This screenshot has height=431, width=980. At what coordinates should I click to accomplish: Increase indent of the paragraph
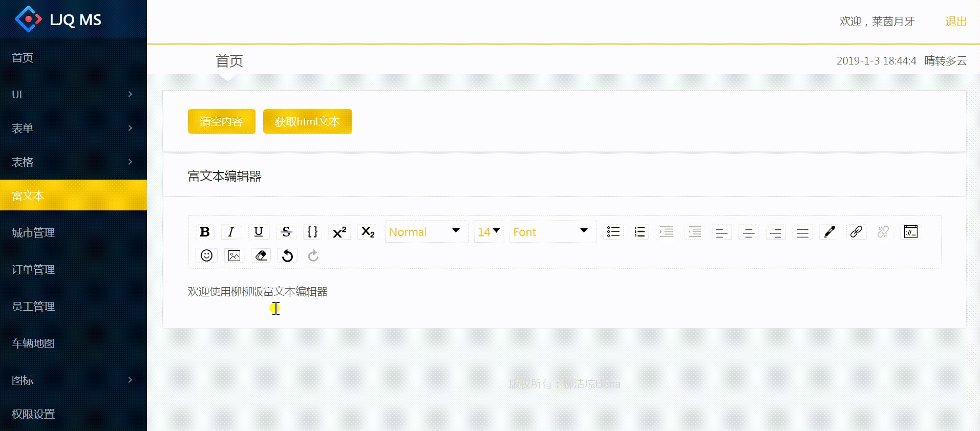tap(667, 232)
